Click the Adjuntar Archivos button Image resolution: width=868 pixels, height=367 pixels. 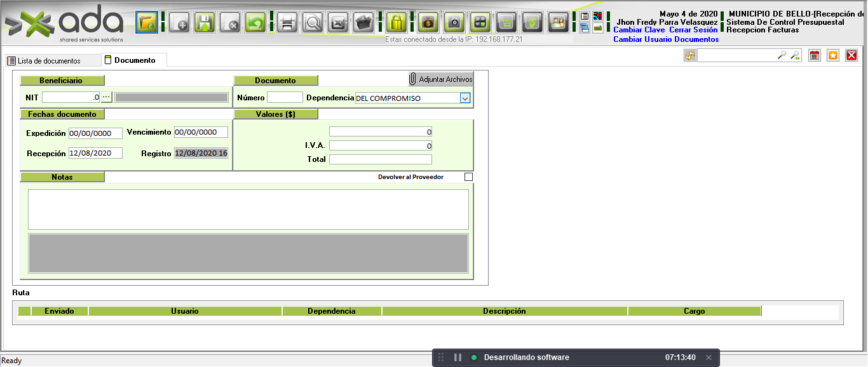(x=441, y=79)
